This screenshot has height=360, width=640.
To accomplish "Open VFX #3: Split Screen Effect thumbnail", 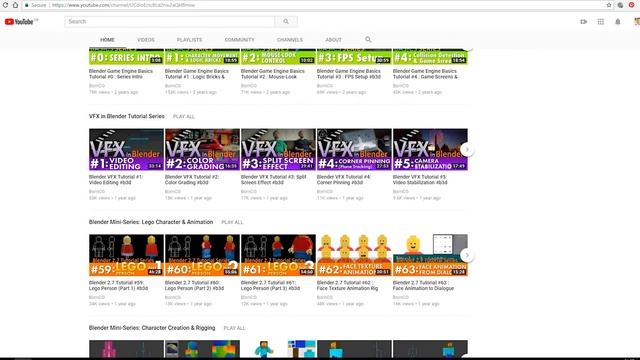I will tap(278, 149).
